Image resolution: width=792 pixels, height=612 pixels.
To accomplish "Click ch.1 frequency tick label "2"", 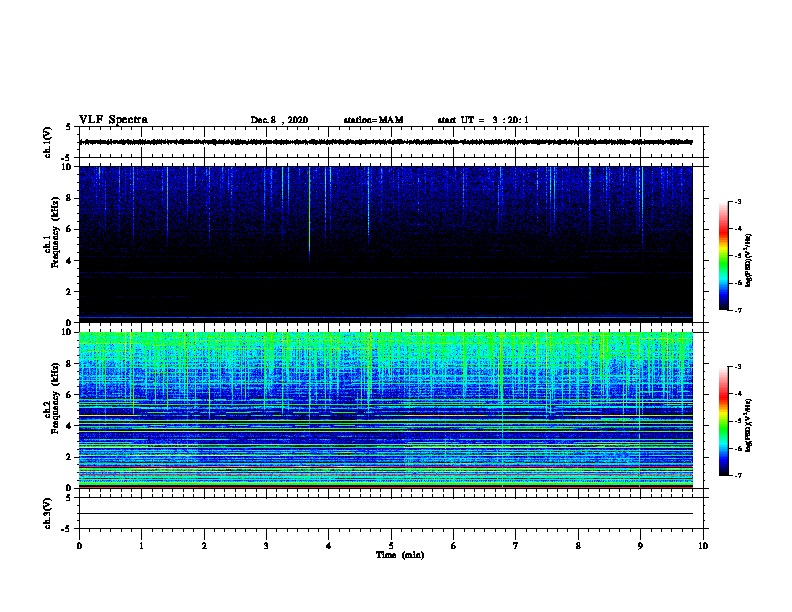I will [69, 292].
